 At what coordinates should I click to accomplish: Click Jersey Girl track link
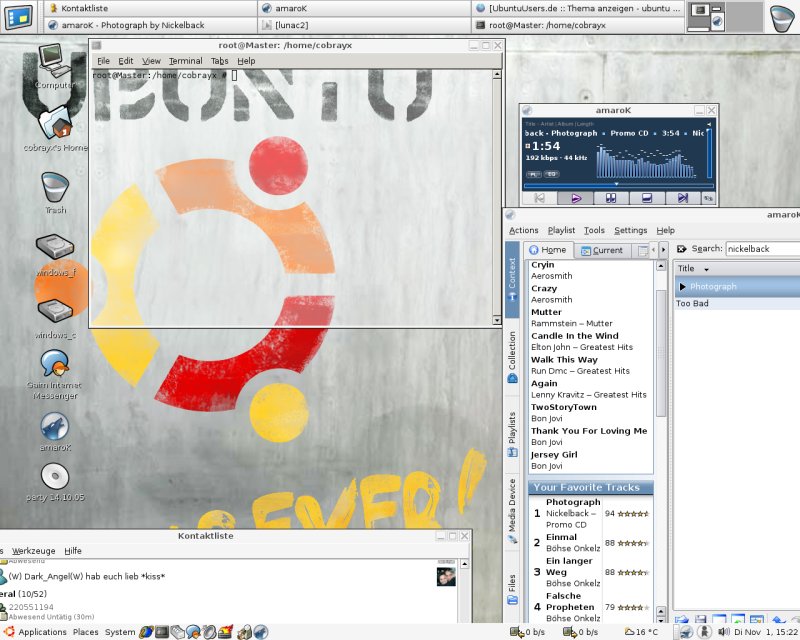[x=554, y=454]
